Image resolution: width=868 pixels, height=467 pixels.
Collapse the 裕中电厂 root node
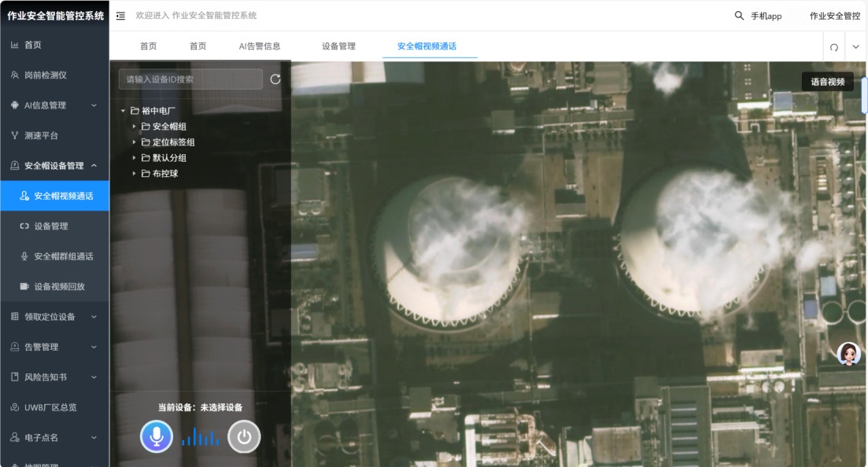tap(124, 111)
